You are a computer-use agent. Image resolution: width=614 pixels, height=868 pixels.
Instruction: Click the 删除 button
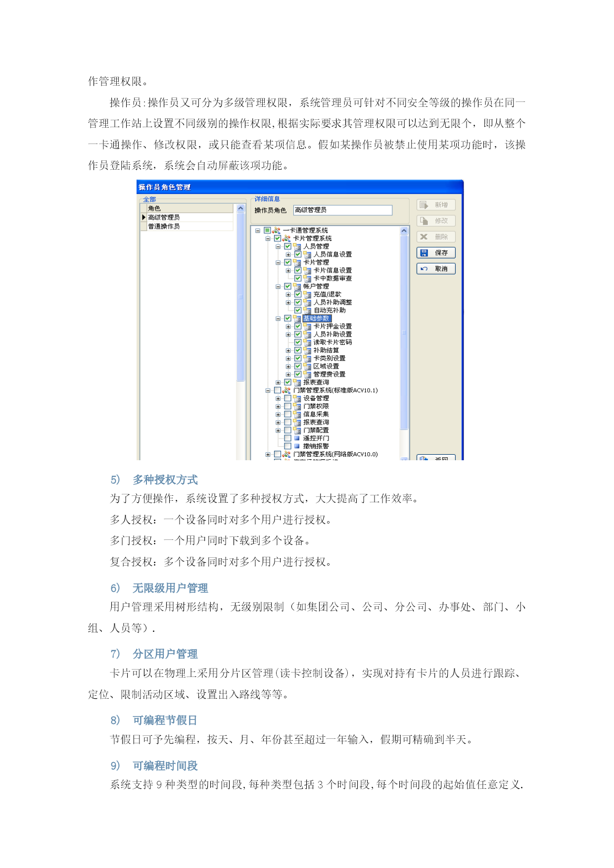click(436, 237)
